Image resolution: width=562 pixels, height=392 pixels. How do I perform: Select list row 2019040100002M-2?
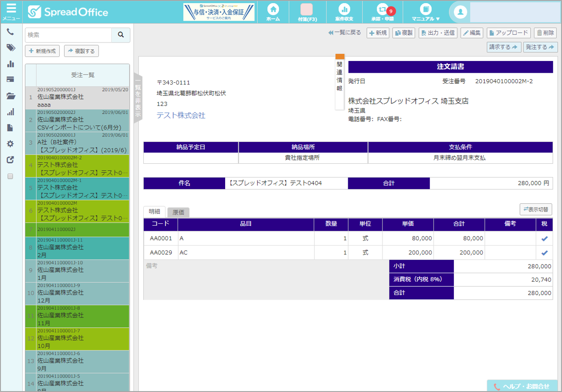click(77, 166)
